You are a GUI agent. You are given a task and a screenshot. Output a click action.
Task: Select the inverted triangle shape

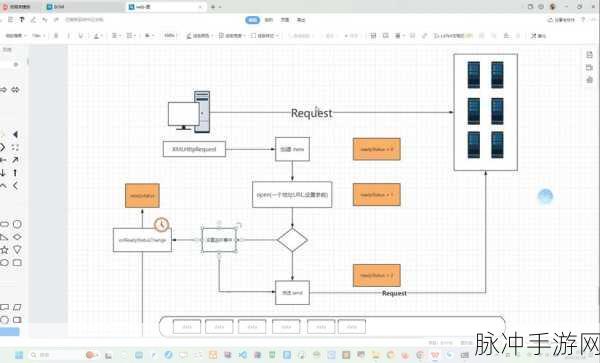17,250
